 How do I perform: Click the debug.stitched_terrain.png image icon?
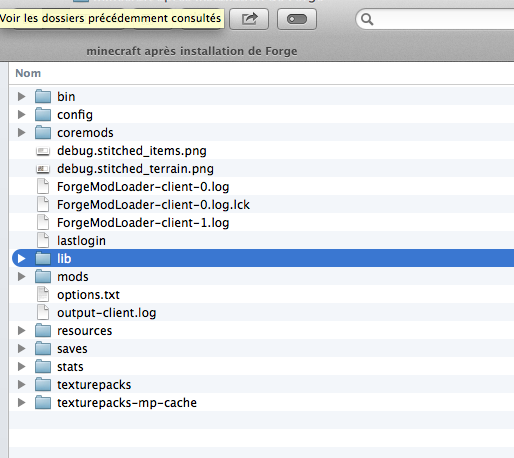pos(43,169)
